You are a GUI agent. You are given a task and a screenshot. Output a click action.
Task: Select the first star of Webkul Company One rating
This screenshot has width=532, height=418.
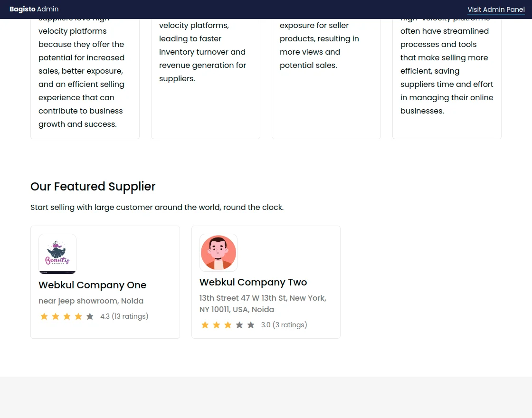(x=44, y=316)
